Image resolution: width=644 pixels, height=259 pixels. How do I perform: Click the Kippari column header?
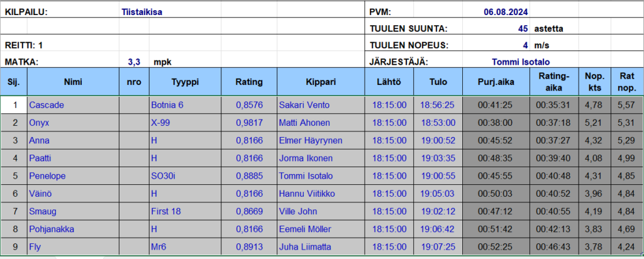321,82
